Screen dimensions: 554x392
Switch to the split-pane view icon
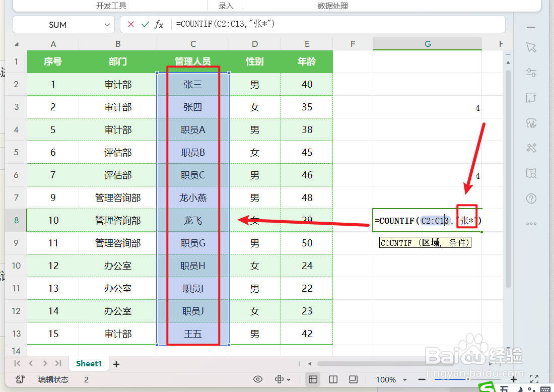(x=333, y=379)
